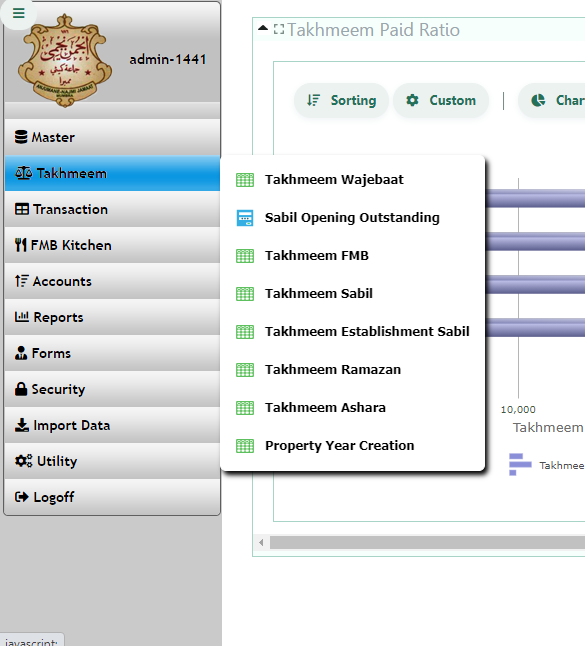Click the Takhmeem Wajebaat grid icon
This screenshot has width=585, height=646.
pyautogui.click(x=245, y=180)
